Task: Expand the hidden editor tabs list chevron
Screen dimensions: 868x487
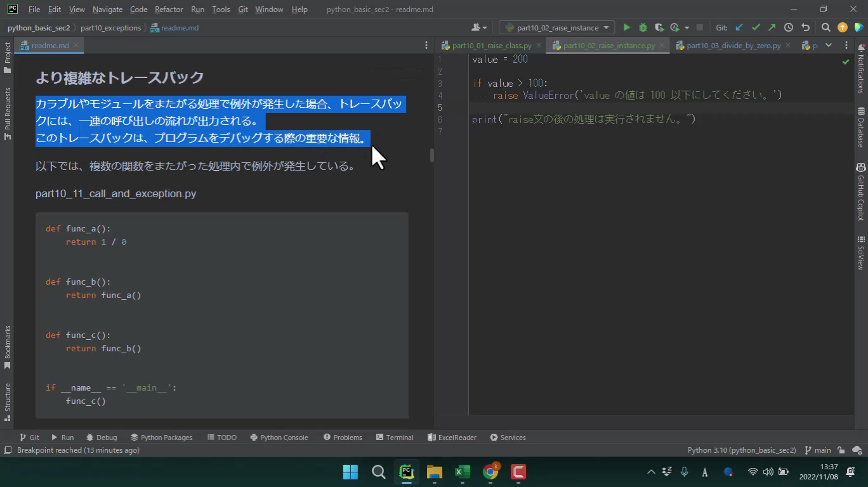Action: (x=829, y=45)
